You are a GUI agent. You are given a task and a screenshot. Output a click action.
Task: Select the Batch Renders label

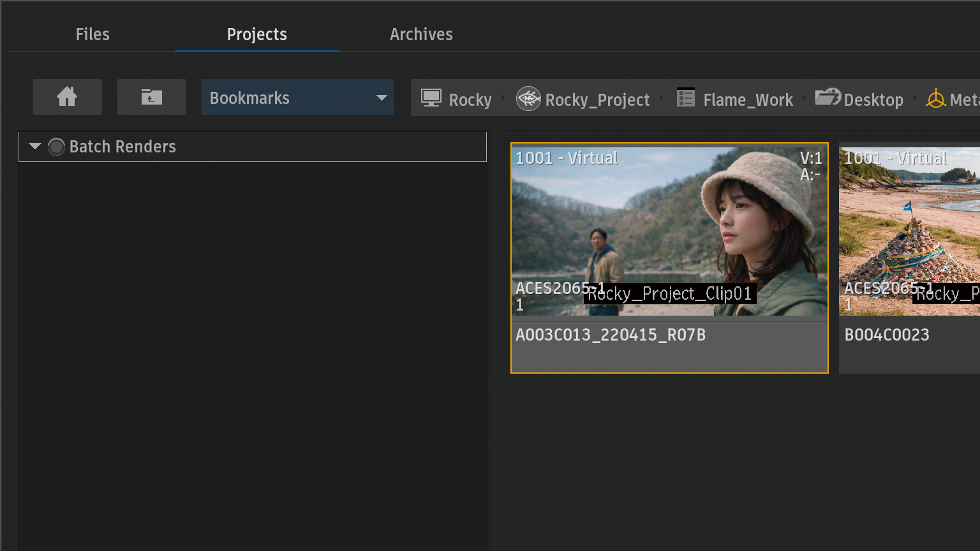(122, 147)
